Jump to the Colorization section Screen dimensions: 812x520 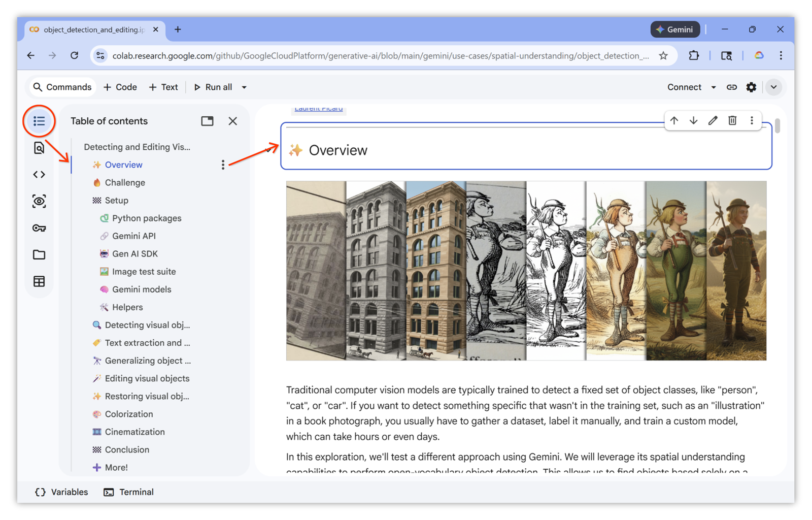point(128,414)
